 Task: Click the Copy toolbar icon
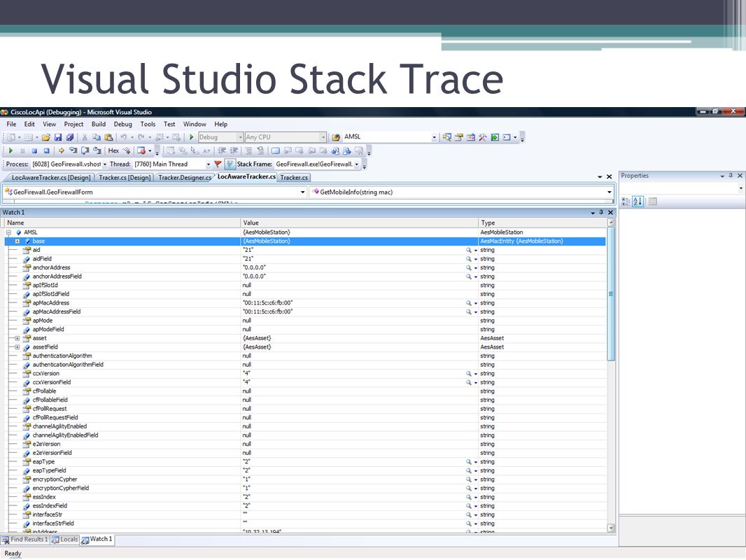click(97, 137)
